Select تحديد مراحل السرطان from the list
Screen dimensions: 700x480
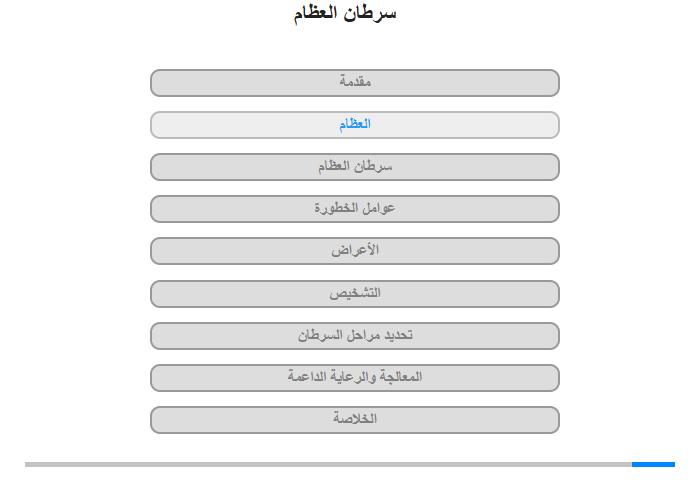[355, 336]
